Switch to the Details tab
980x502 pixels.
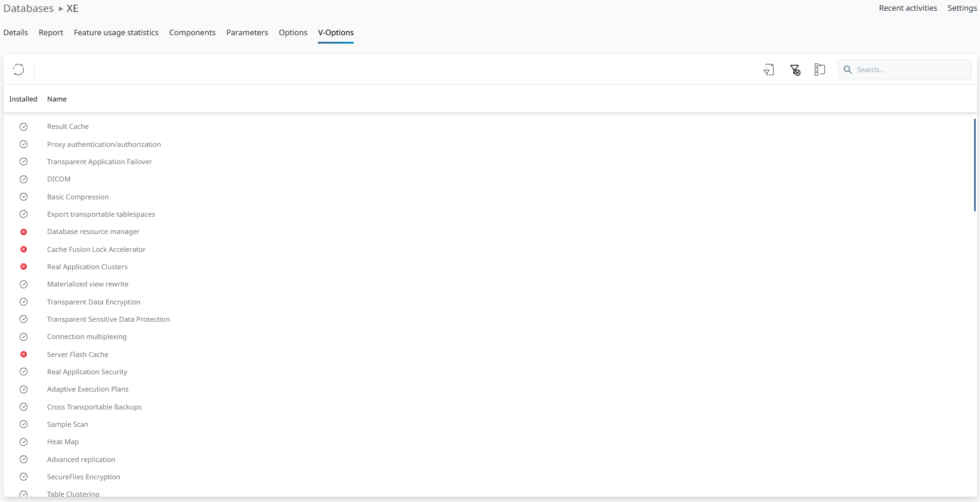(16, 33)
